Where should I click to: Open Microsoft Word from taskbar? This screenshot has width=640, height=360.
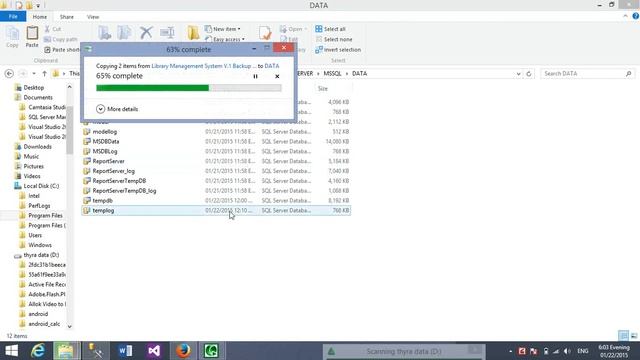pyautogui.click(x=125, y=351)
